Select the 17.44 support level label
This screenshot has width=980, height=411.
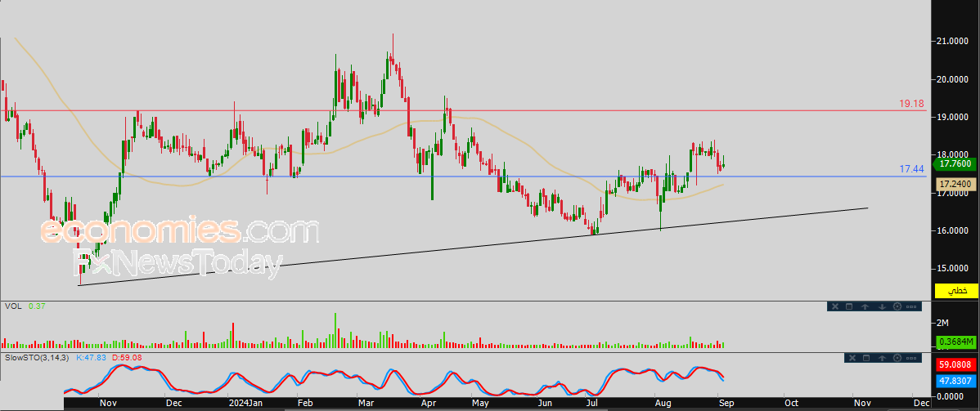coord(911,168)
